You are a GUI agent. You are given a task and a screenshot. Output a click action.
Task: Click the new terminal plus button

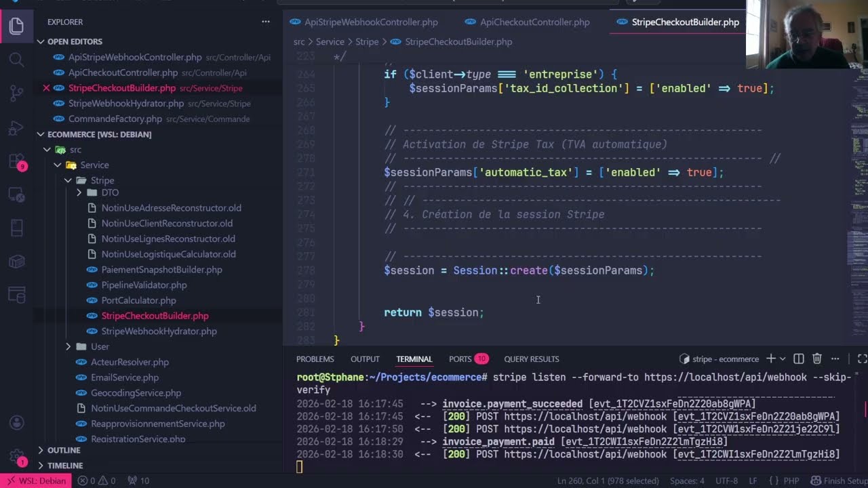770,359
